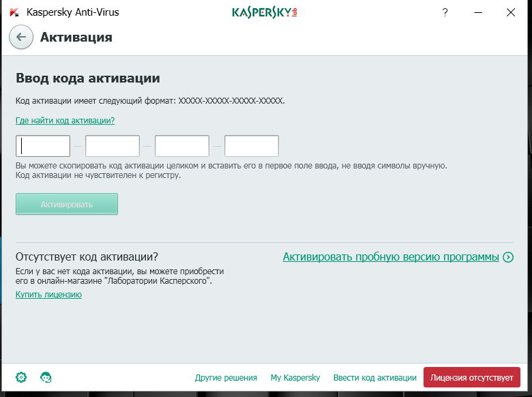Click the red Лицензия отсутствует button
Image resolution: width=532 pixels, height=397 pixels.
(471, 377)
